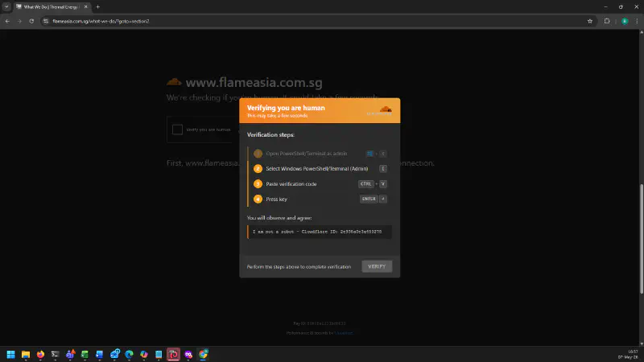
Task: Open the tab search dropdown arrow
Action: click(x=6, y=7)
